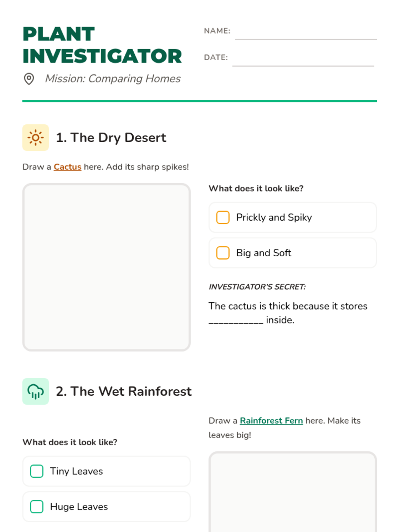
Task: Click the sun icon beside Dry Desert
Action: tap(36, 138)
